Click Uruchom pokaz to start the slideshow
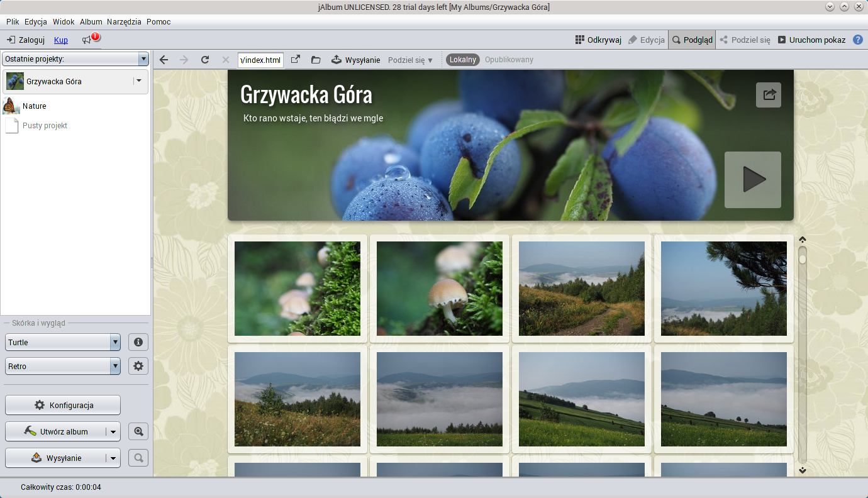The width and height of the screenshot is (868, 498). click(x=811, y=40)
